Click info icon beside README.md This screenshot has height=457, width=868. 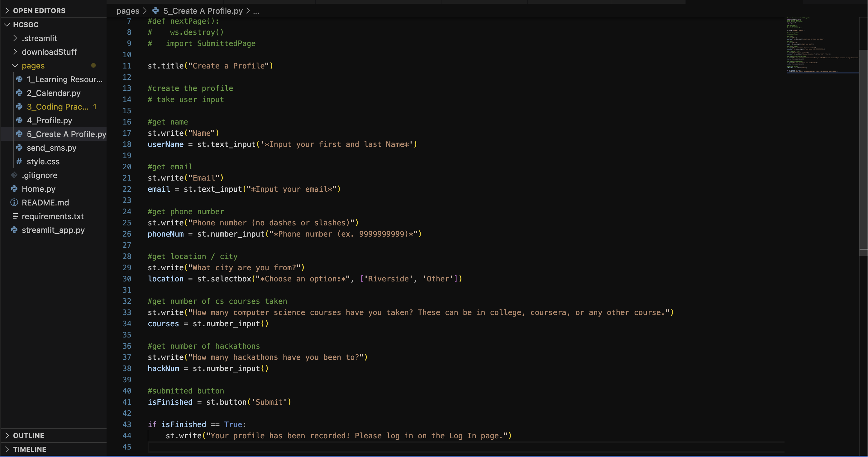pos(14,202)
